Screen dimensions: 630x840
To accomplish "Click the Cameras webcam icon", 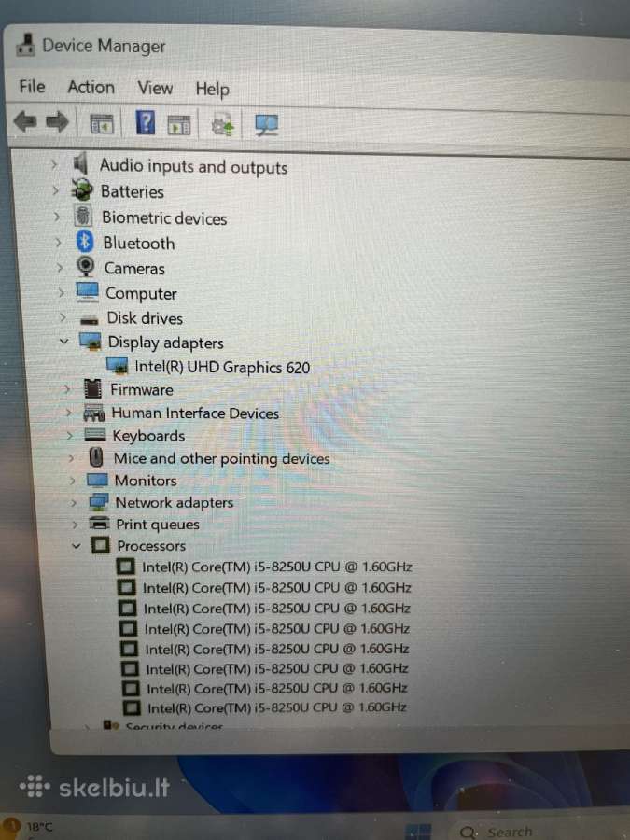I will coord(85,266).
